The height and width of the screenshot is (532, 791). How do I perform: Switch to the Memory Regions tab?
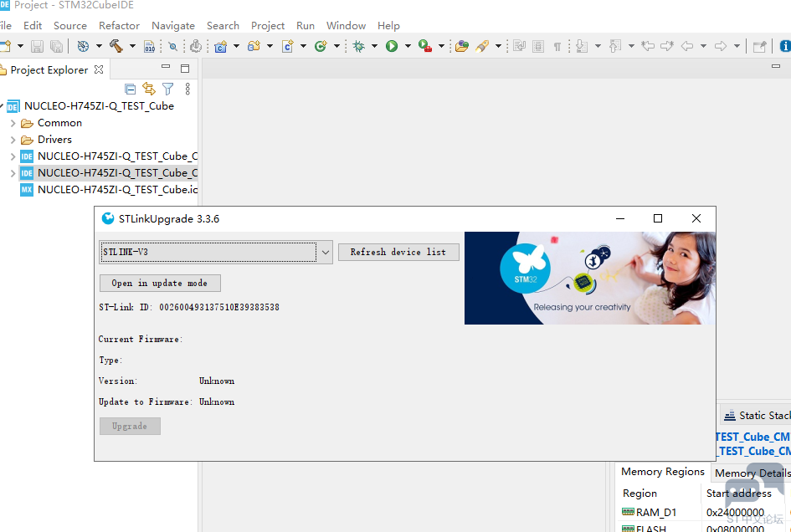pyautogui.click(x=663, y=472)
